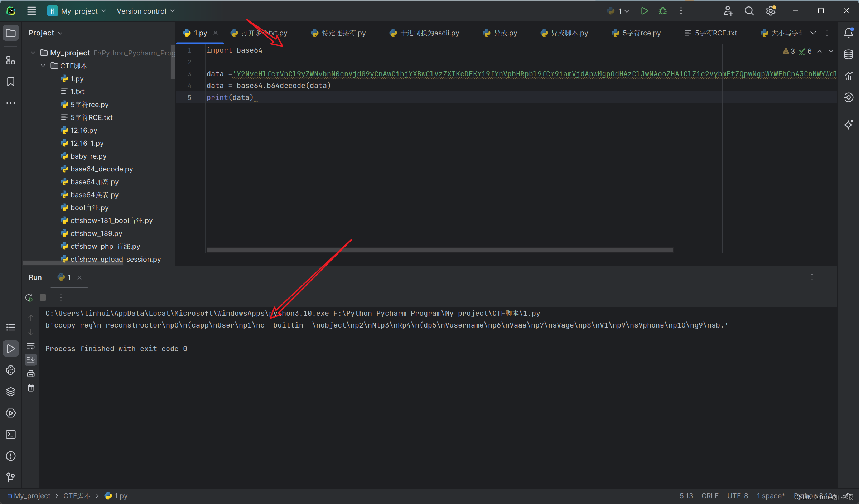Open the Version control dropdown
This screenshot has height=504, width=859.
tap(146, 11)
